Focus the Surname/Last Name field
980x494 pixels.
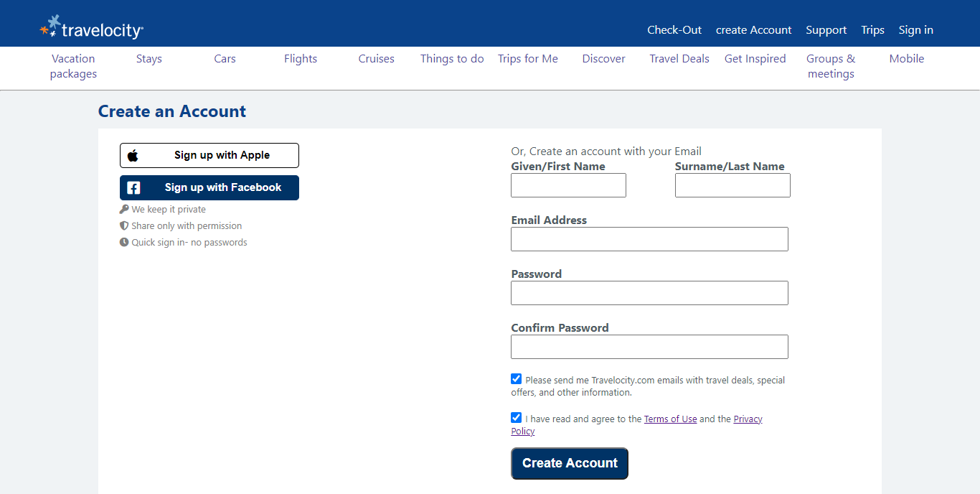[732, 185]
